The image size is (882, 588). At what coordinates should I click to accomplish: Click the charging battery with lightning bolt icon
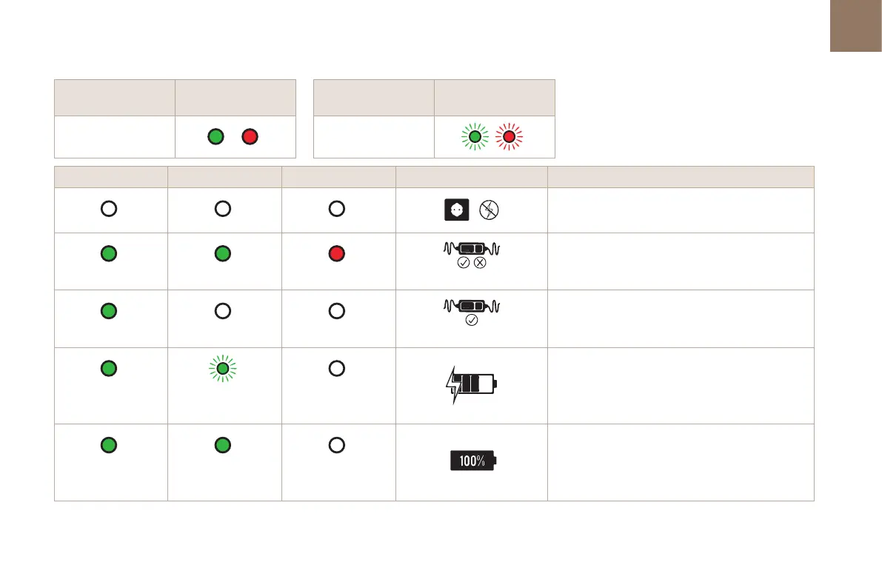pos(472,385)
